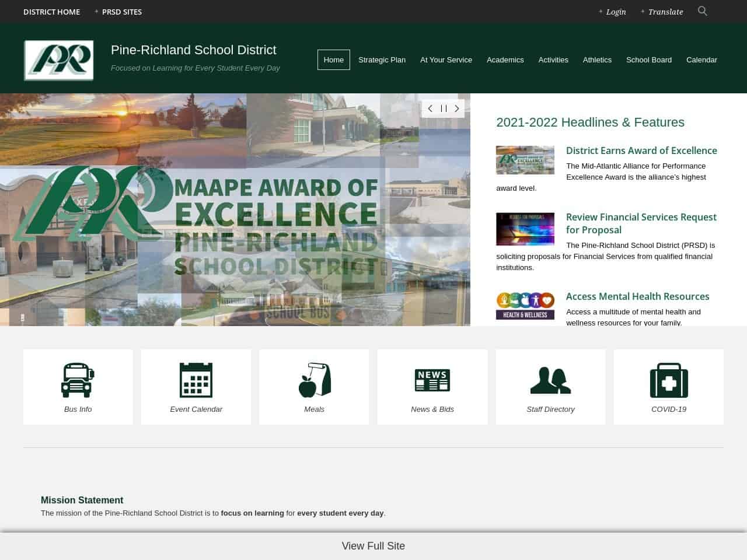
Task: Open the COVID-19 first aid kit icon
Action: (x=669, y=380)
